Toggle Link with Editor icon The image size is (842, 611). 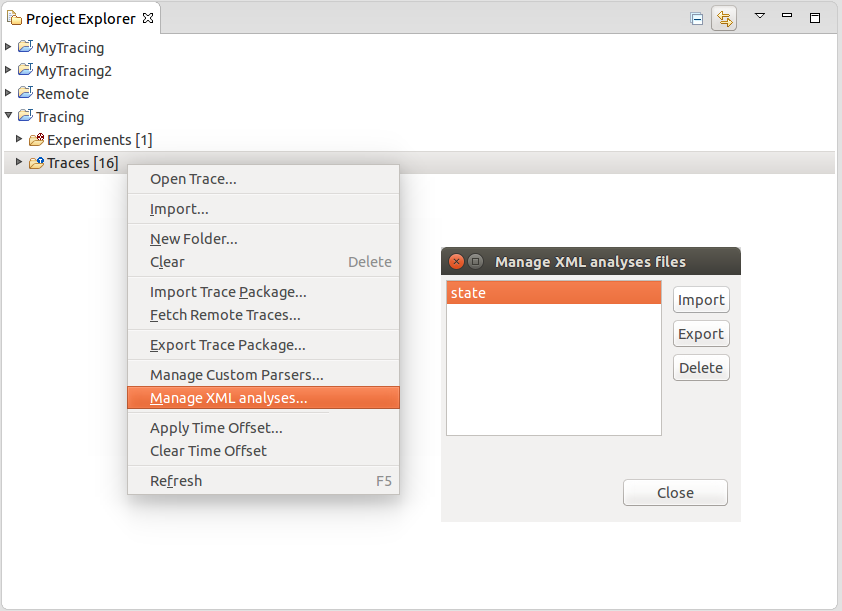click(723, 18)
